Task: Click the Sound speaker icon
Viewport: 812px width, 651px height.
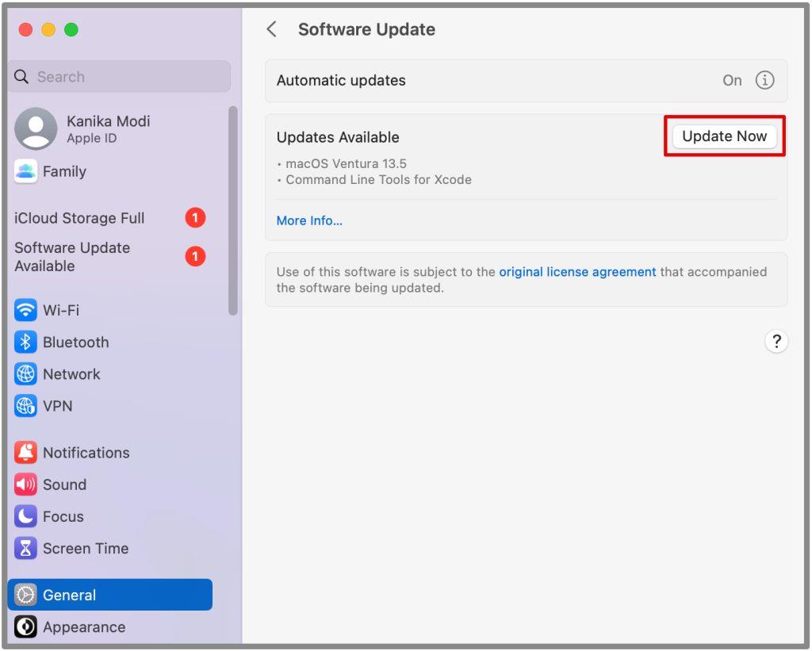Action: (x=25, y=484)
